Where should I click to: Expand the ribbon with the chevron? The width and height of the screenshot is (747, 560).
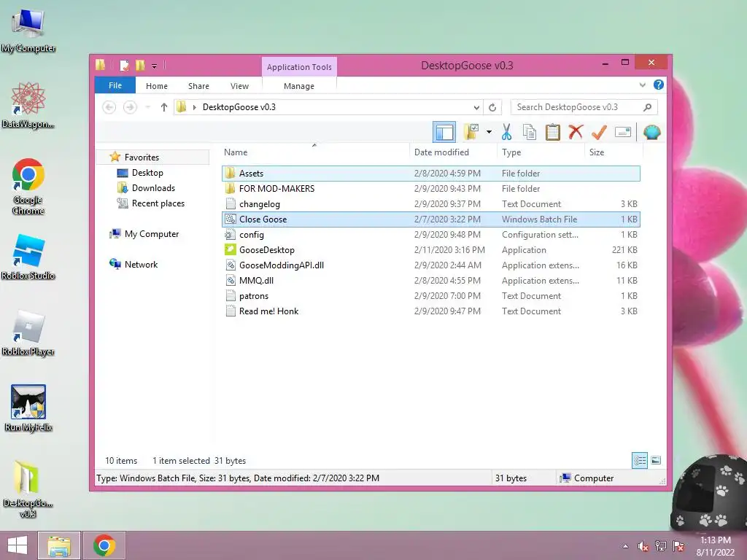coord(642,85)
